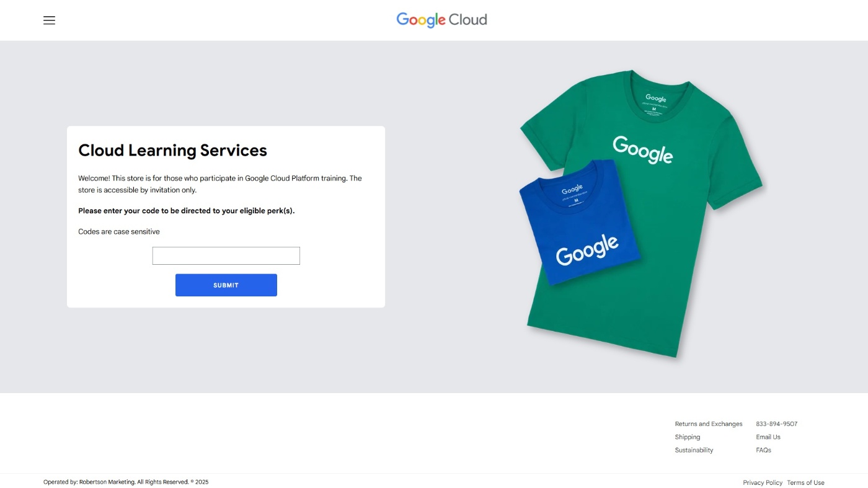Viewport: 868px width, 488px height.
Task: Open the Returns and Exchanges link
Action: 709,424
